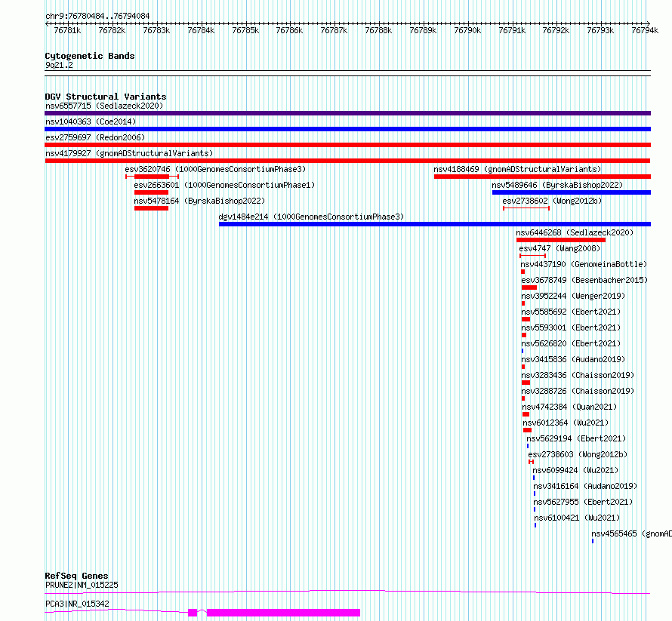Screen dimensions: 672x621
Task: Click the 76790k ruler tick label
Action: coord(467,30)
